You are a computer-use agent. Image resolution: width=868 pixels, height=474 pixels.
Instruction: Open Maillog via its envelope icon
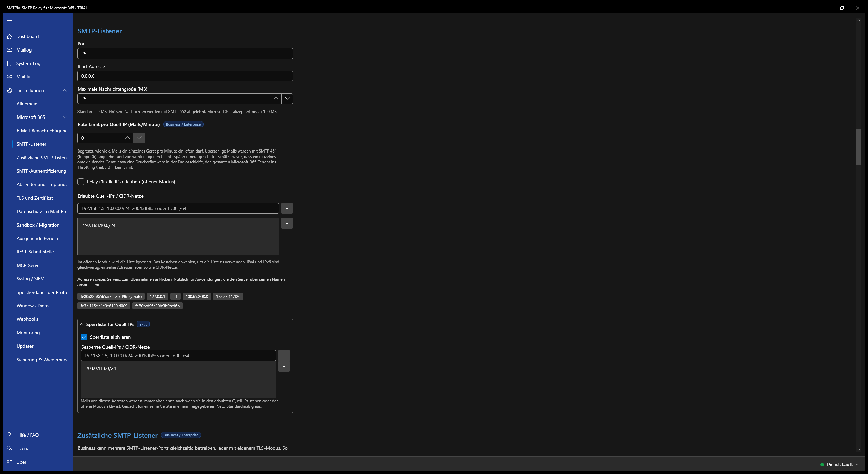(x=9, y=50)
